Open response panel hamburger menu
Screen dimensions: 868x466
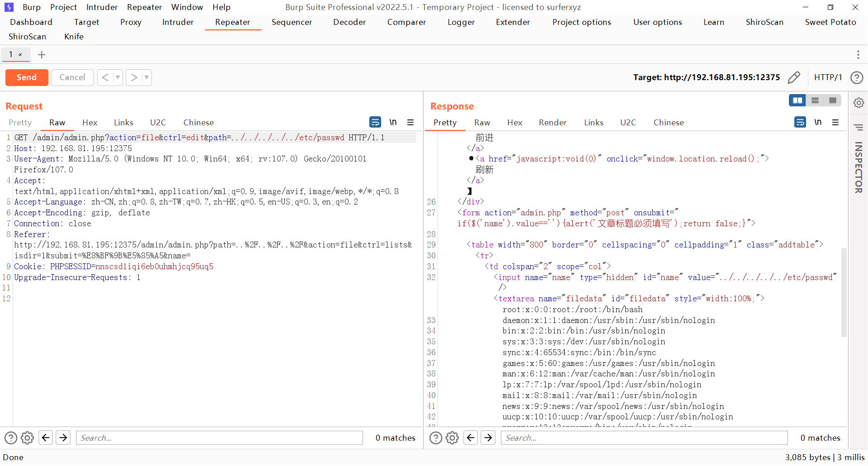[x=835, y=122]
